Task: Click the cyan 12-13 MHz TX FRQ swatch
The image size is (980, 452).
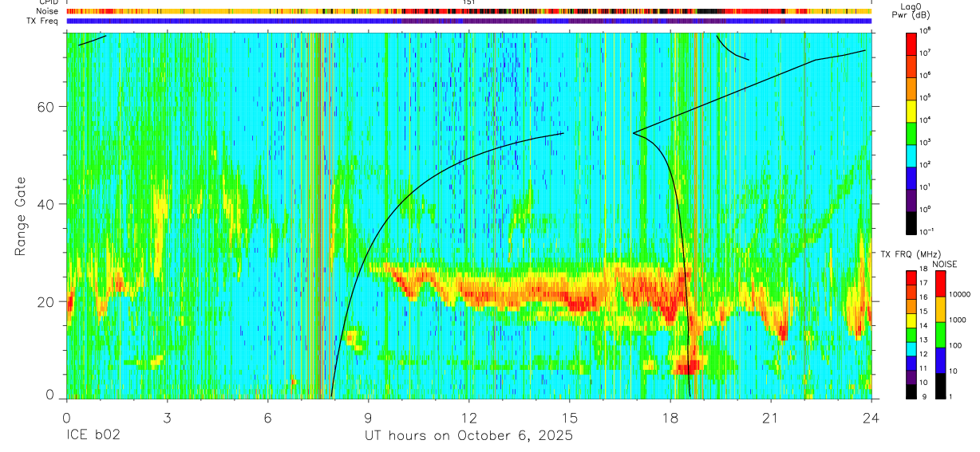Action: 911,348
